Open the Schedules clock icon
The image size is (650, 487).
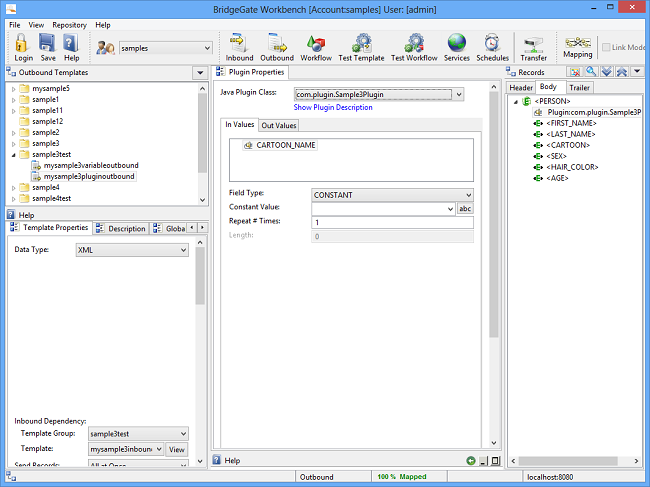[492, 43]
